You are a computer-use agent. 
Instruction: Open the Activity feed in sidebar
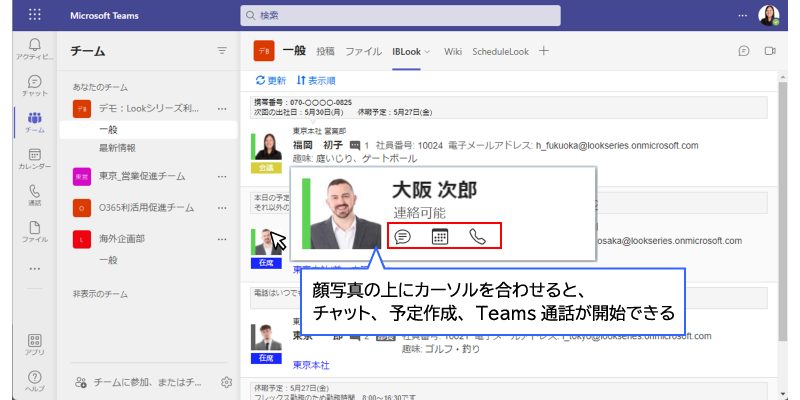click(34, 49)
